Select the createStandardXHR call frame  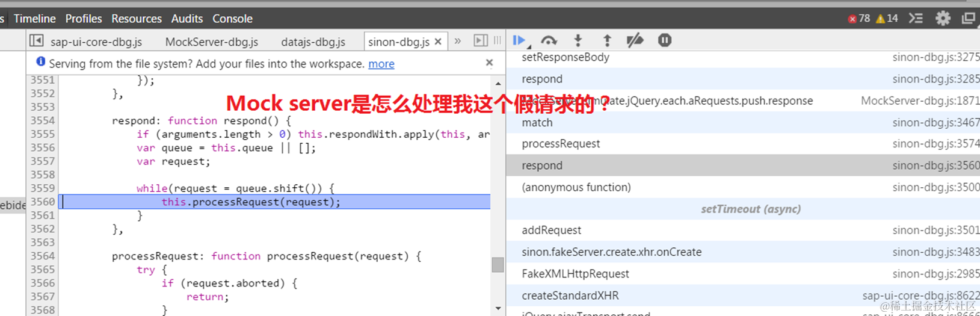click(743, 296)
